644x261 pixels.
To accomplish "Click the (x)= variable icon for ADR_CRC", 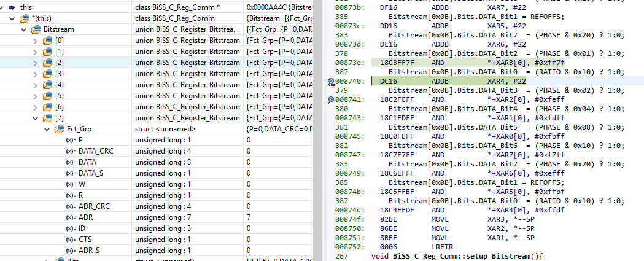I will coord(71,206).
